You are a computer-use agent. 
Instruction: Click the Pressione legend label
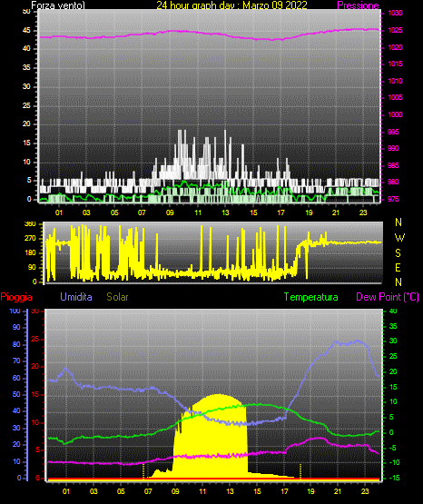tap(358, 5)
